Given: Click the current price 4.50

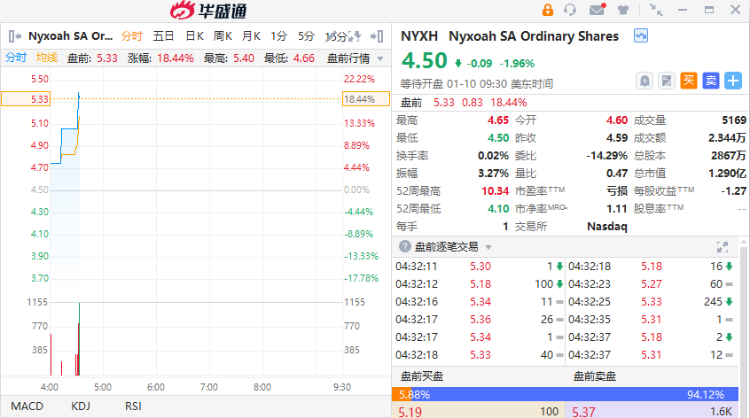Looking at the screenshot, I should pos(424,60).
